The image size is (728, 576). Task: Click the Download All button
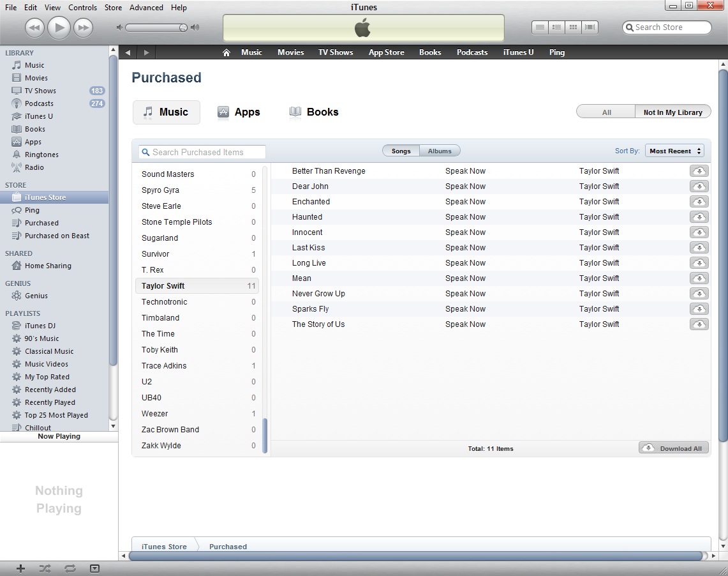click(x=674, y=448)
